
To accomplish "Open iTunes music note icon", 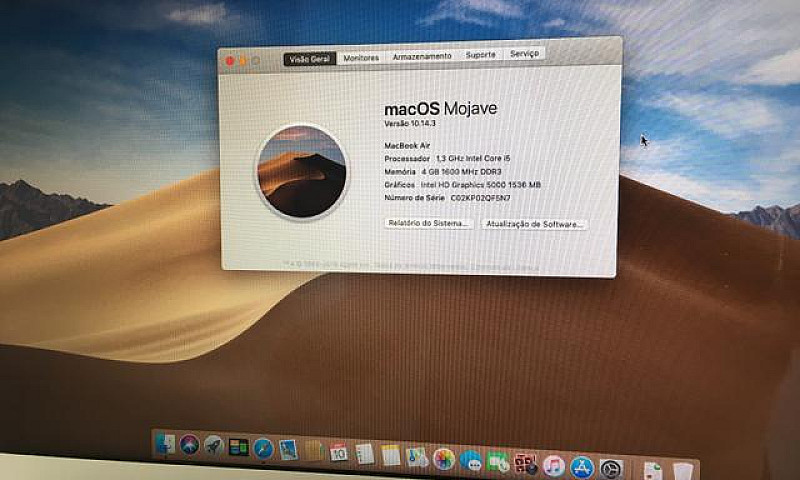I will click(554, 466).
